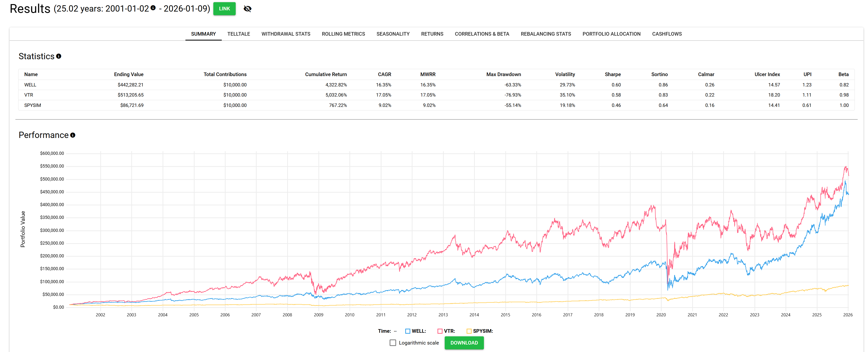This screenshot has width=868, height=352.
Task: Go to the RETURNS tab
Action: click(x=432, y=34)
